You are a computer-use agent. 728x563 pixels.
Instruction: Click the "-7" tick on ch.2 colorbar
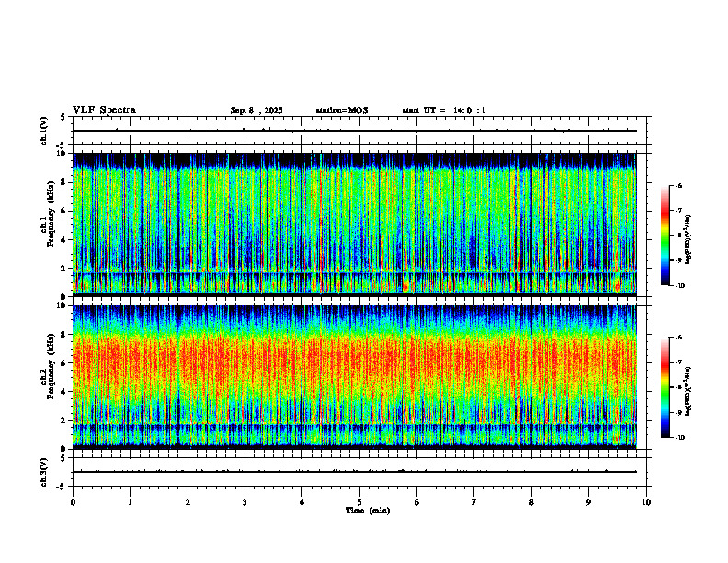tap(678, 362)
